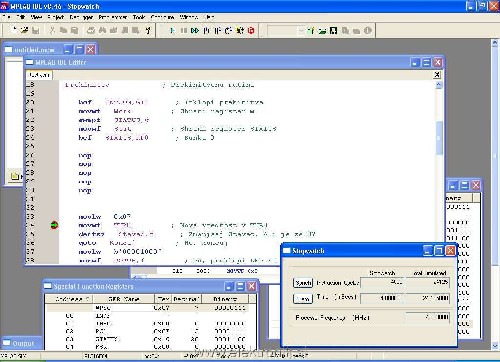500x362 pixels.
Task: Click the Make toolbar icon
Action: click(x=356, y=31)
